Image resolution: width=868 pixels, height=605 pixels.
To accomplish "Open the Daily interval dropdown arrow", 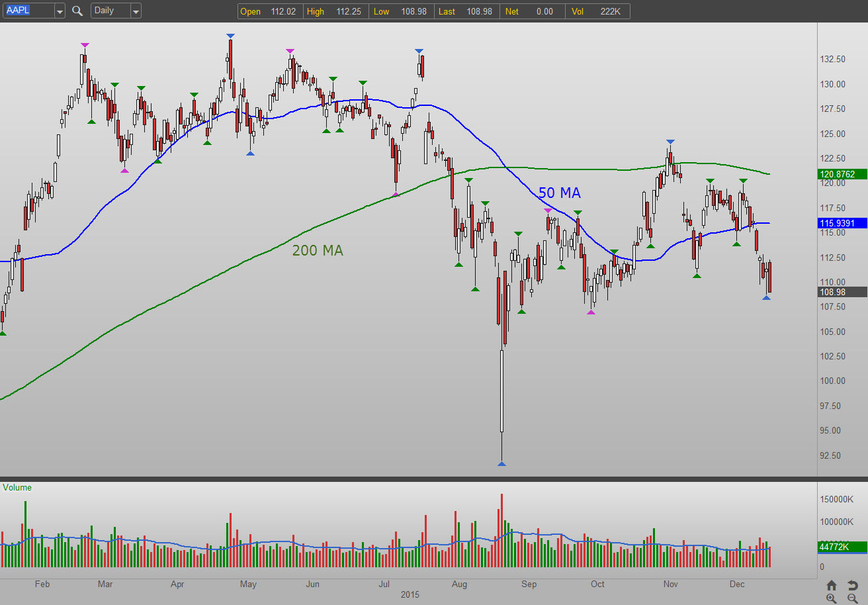I will [x=136, y=11].
